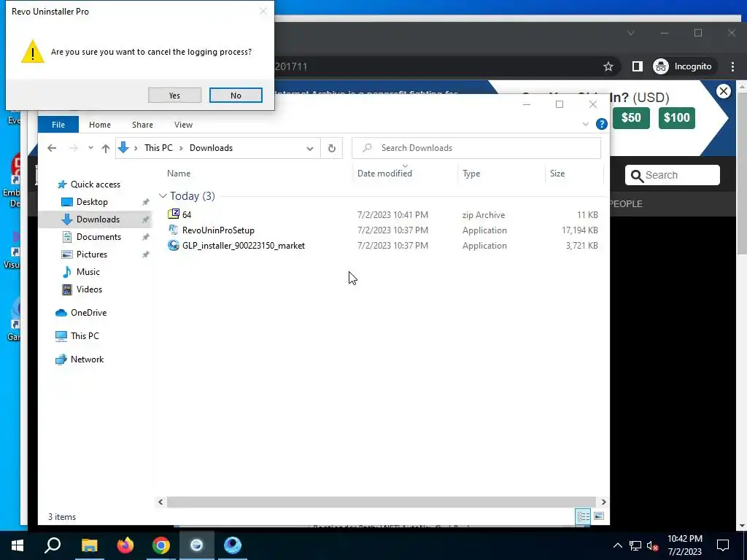Click the Search Downloads field
This screenshot has width=747, height=560.
tap(476, 148)
